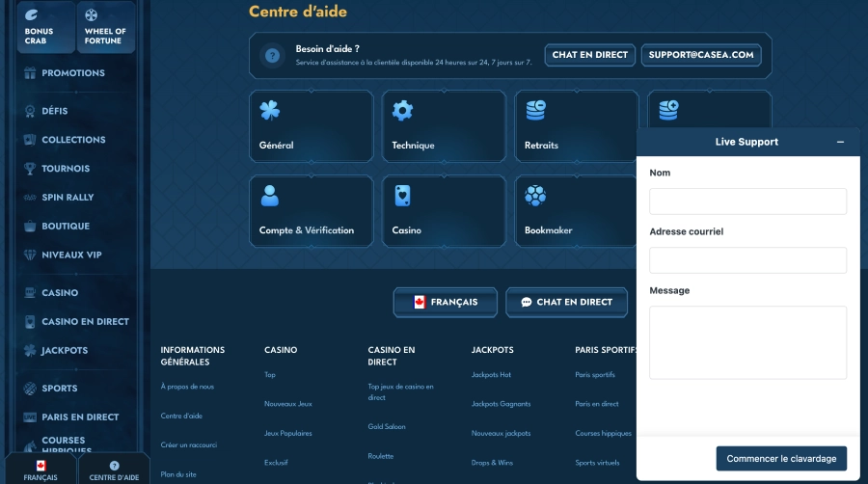Select Spin Rally menu entry
This screenshot has width=868, height=484.
[68, 197]
